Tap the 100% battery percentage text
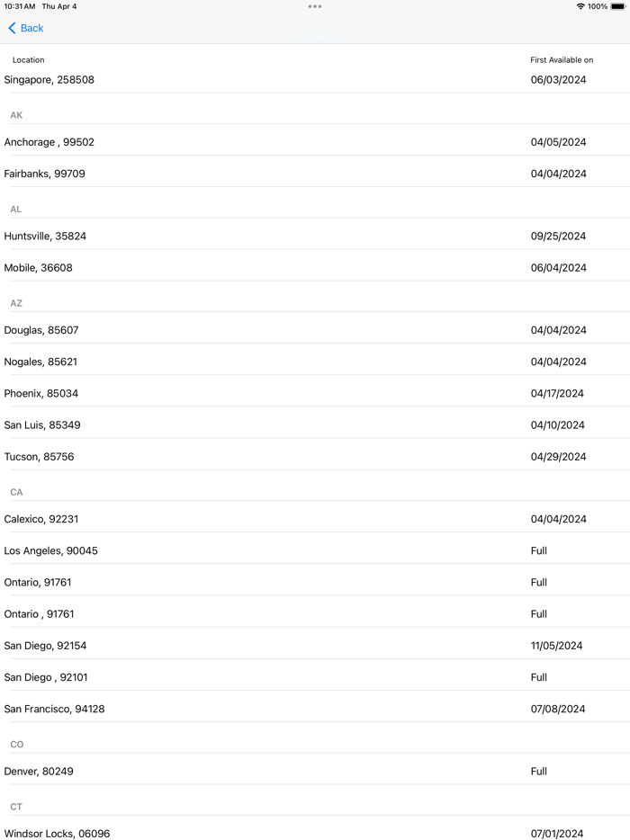Screen dimensions: 630x840 point(598,6)
